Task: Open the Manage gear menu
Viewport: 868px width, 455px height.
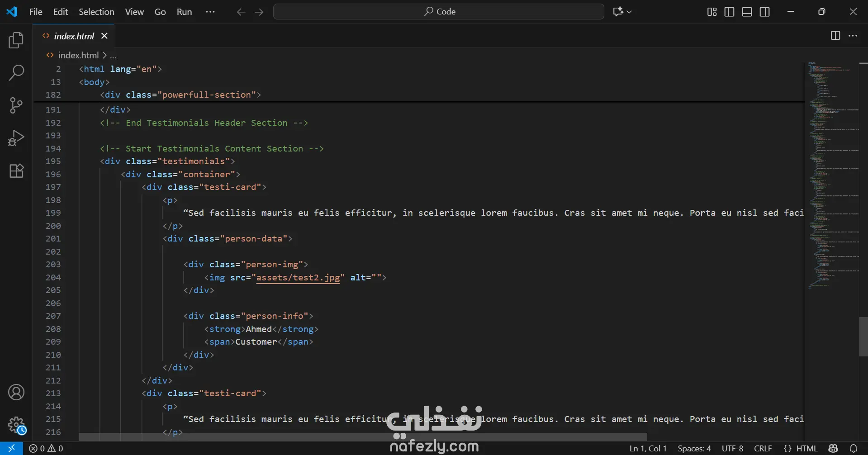Action: 17,425
